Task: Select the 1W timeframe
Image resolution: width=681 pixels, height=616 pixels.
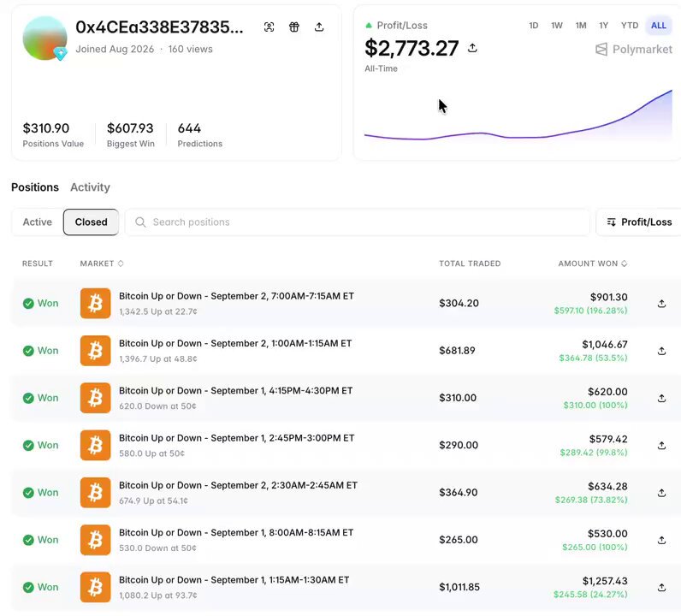Action: 557,25
